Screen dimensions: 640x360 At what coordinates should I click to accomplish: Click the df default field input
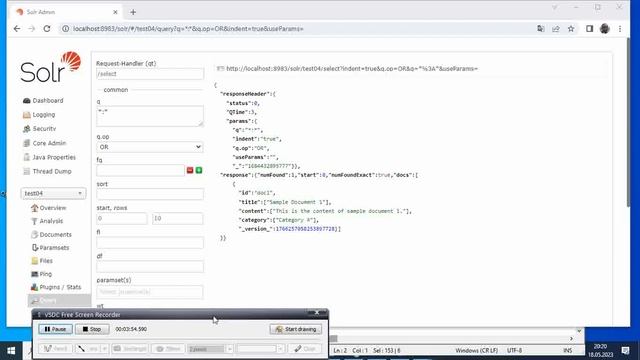pos(150,267)
